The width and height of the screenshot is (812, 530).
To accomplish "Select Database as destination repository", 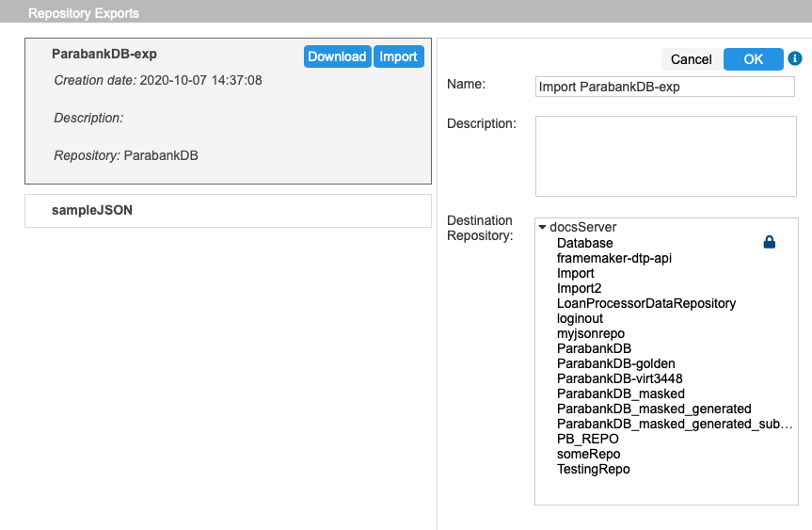I will point(584,243).
